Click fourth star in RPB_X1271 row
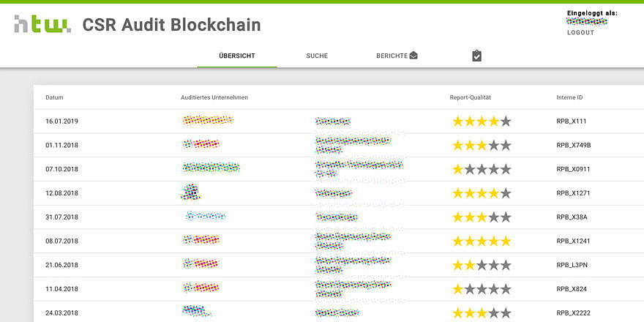Screen dimensions: 644x322 [493, 193]
